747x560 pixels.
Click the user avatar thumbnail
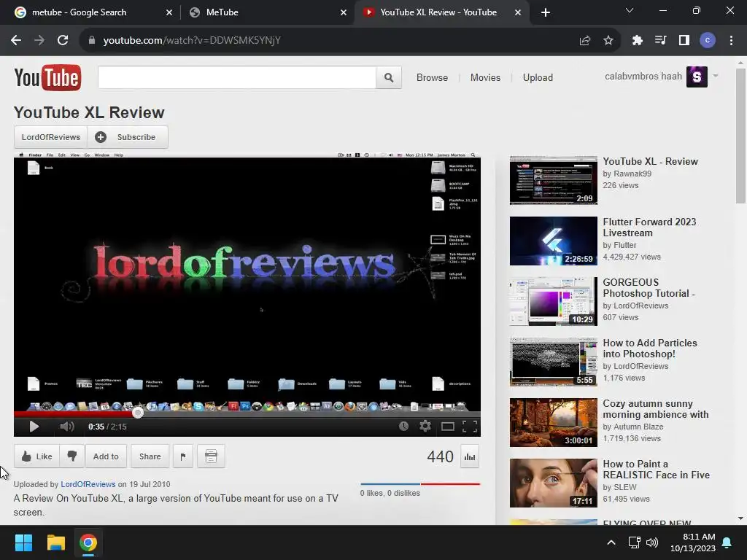click(x=697, y=77)
